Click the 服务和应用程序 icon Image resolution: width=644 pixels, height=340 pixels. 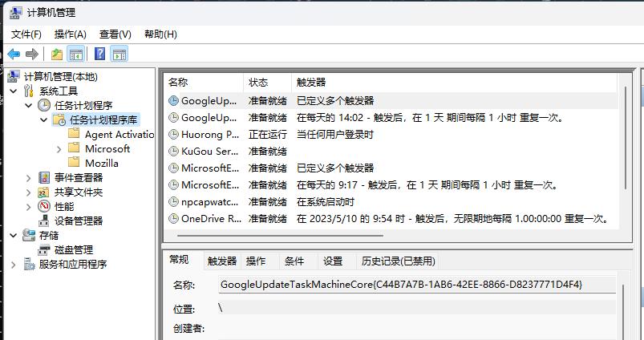click(x=29, y=264)
